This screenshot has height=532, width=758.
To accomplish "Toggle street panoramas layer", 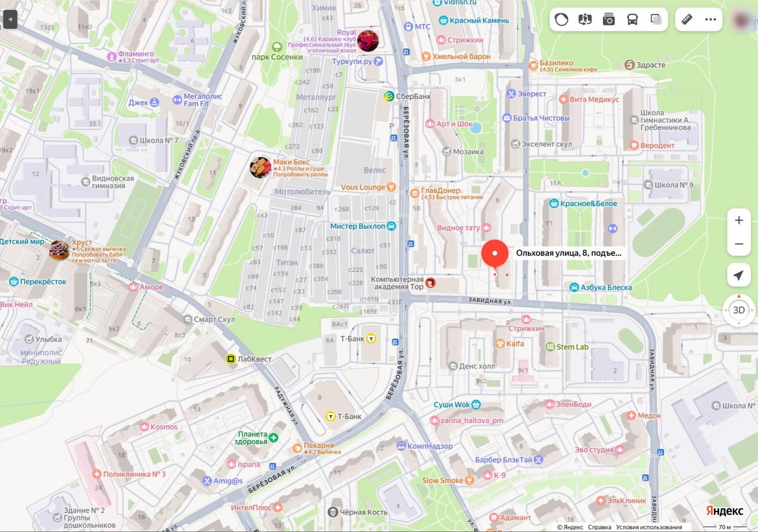I will point(585,19).
